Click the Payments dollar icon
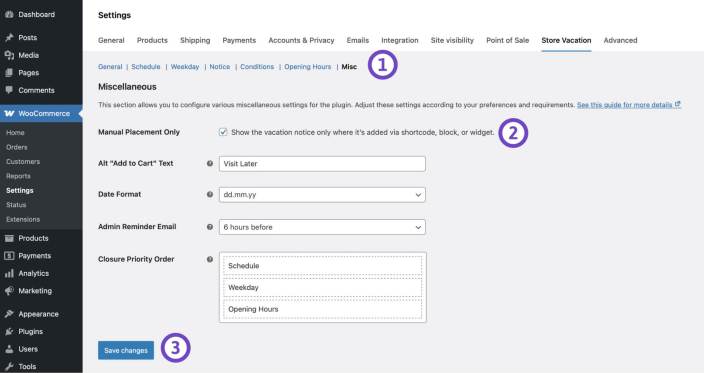Viewport: 704px width, 373px height. click(9, 256)
